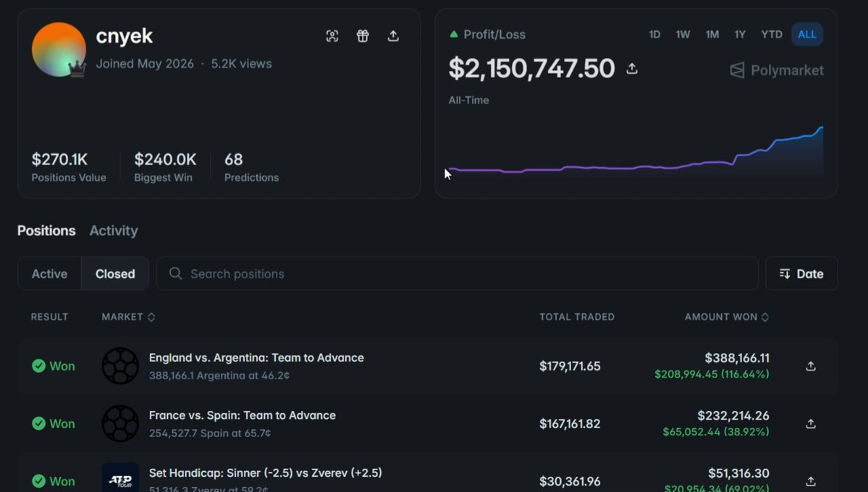Click the $179,171.65 total traded value
Screen dimensions: 868x492
coord(570,366)
